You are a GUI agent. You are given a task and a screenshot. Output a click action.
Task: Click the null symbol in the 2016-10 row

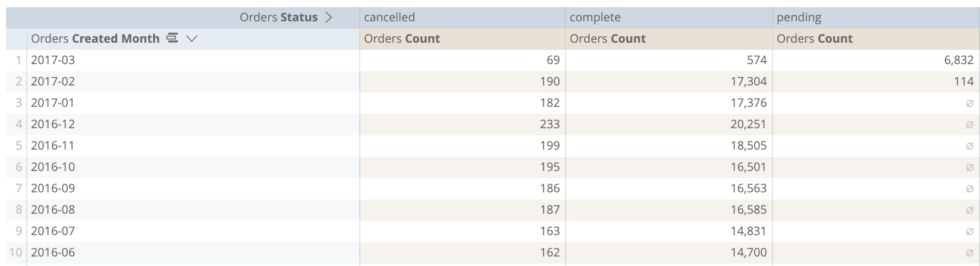(x=969, y=167)
